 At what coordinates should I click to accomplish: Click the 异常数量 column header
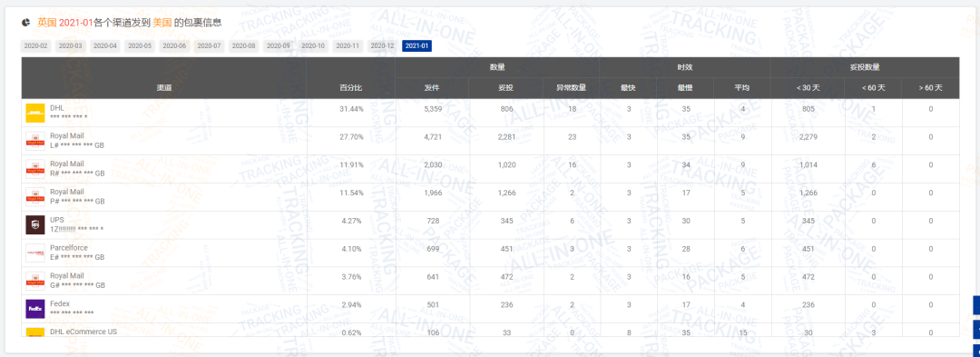pos(572,88)
